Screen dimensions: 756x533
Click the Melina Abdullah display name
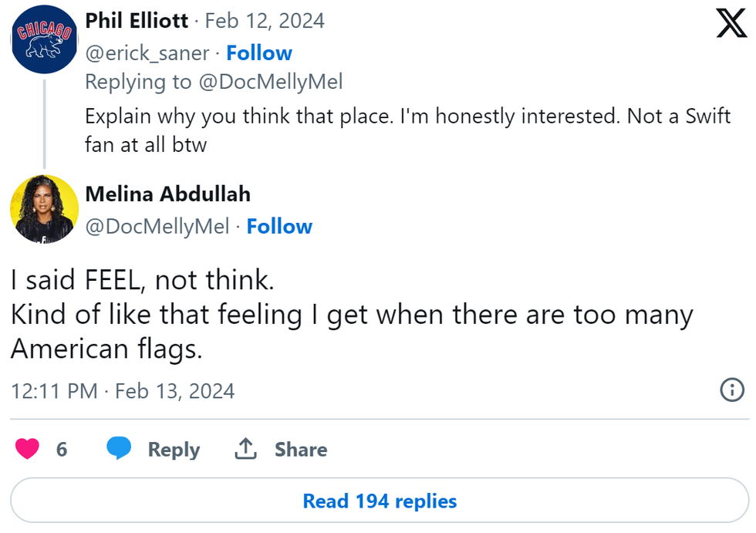167,194
